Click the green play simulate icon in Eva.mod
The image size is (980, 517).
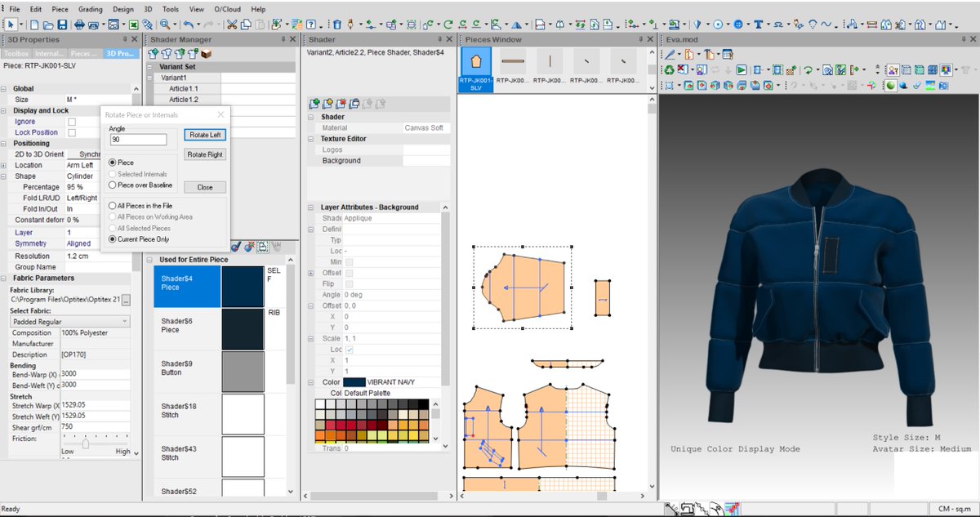[742, 70]
